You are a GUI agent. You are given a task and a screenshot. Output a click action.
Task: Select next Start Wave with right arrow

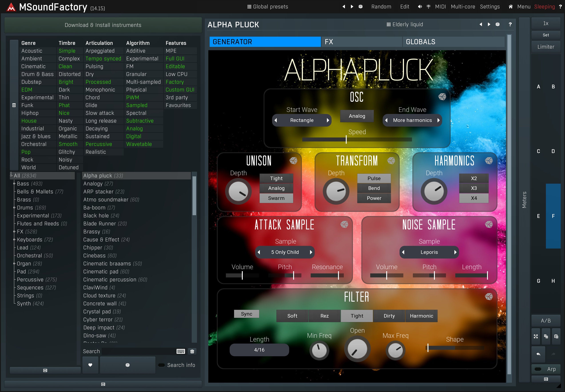[328, 120]
